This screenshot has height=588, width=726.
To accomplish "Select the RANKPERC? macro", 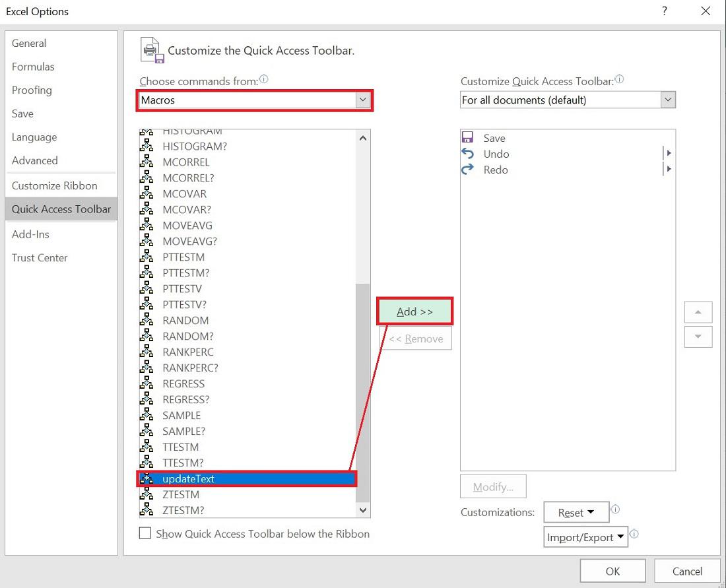I will pyautogui.click(x=247, y=368).
